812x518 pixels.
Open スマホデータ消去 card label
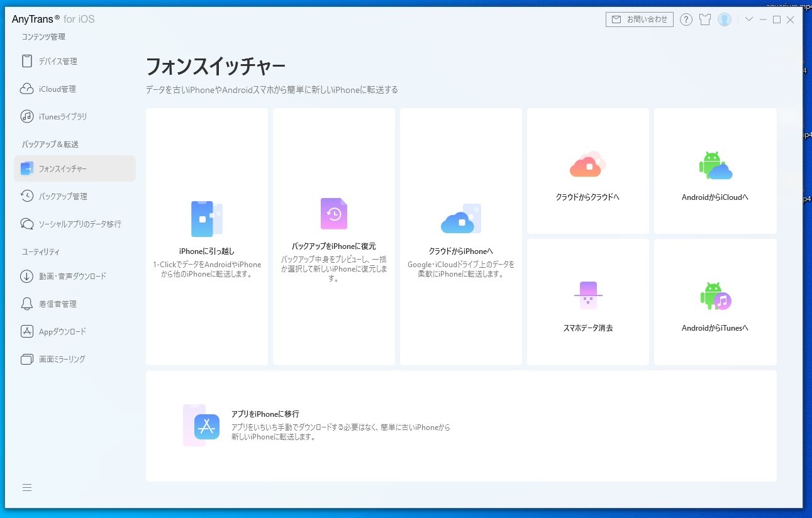588,328
